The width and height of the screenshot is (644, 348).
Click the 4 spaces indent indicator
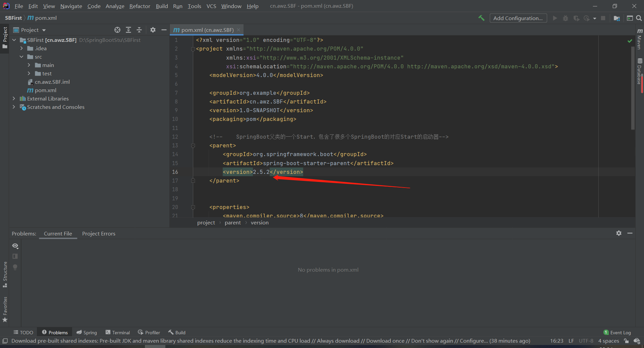point(608,341)
